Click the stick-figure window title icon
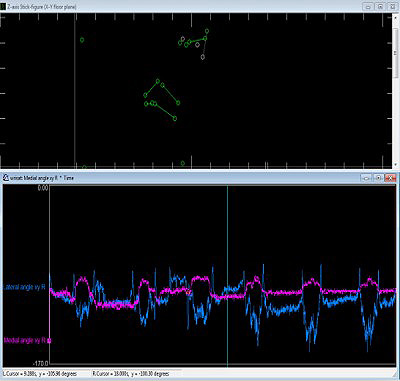 [3, 6]
